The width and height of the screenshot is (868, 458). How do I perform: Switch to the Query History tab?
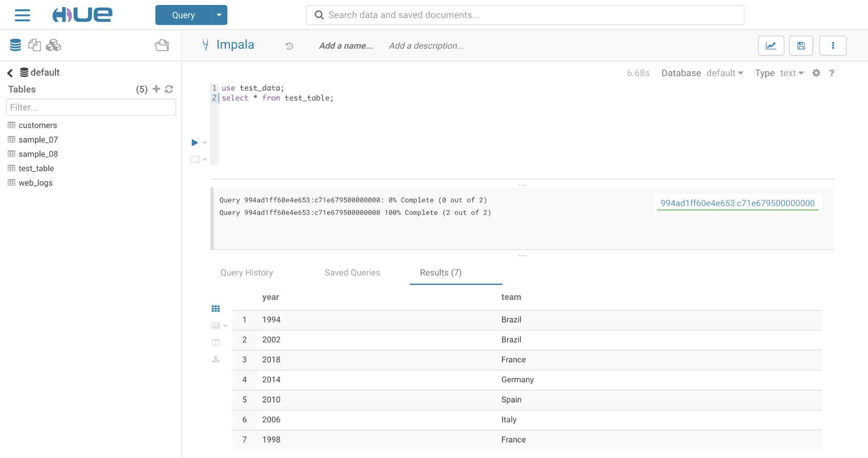click(247, 272)
